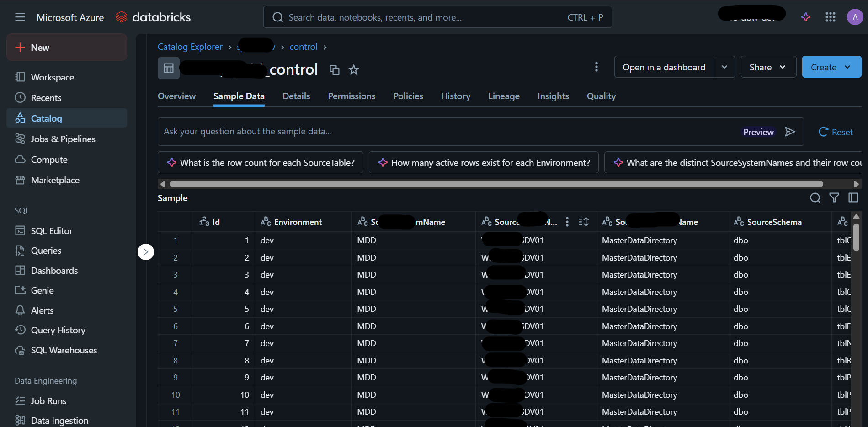Expand the Open in a dashboard dropdown arrow
Viewport: 868px width, 427px height.
click(x=724, y=67)
